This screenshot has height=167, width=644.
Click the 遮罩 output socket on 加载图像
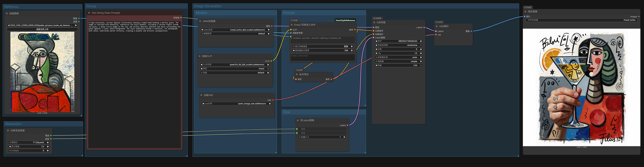point(79,22)
